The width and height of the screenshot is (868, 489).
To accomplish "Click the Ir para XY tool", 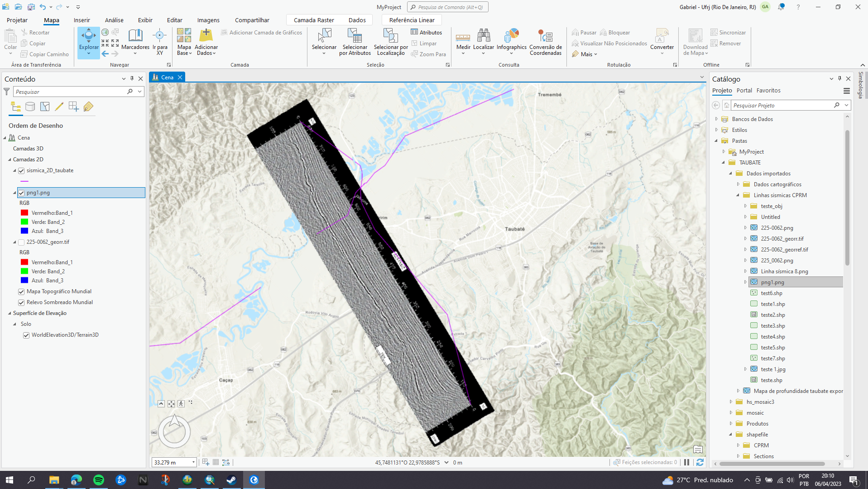I will (x=160, y=42).
